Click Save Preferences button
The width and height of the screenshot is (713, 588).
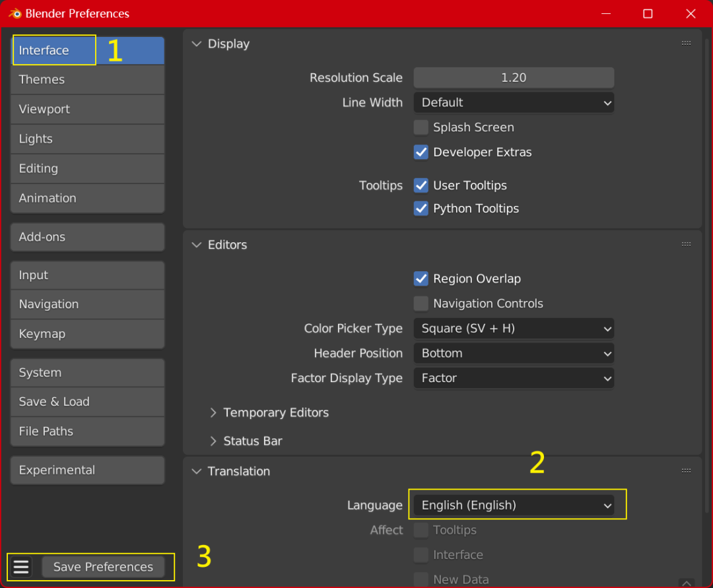(103, 567)
